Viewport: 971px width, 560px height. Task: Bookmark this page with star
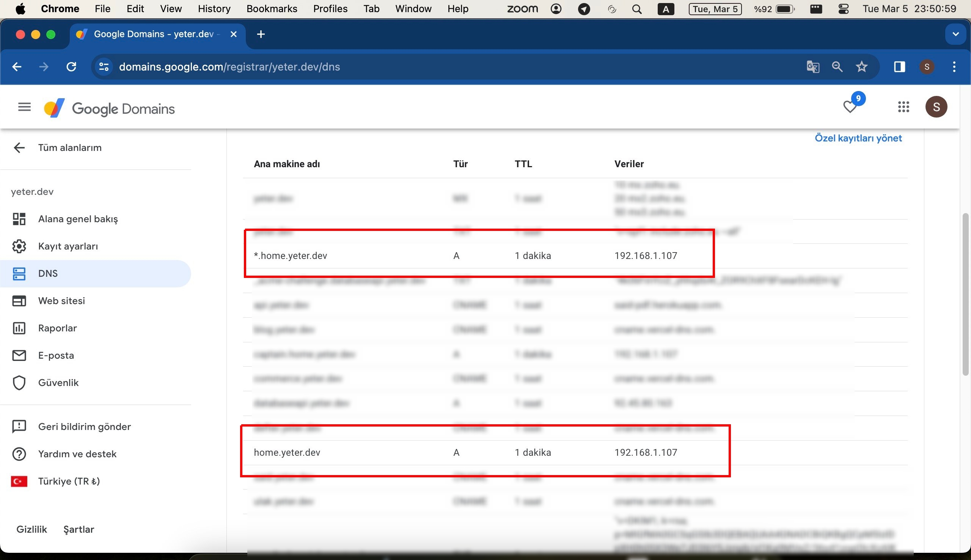click(862, 67)
